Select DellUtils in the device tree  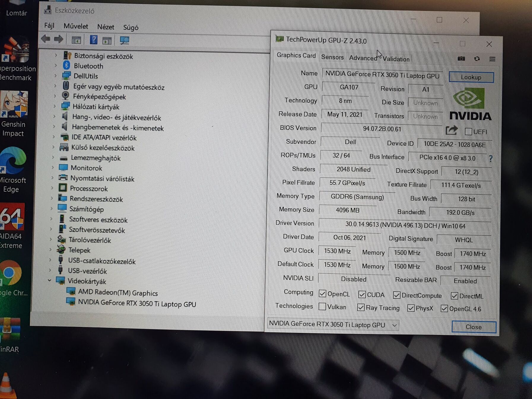[x=86, y=76]
